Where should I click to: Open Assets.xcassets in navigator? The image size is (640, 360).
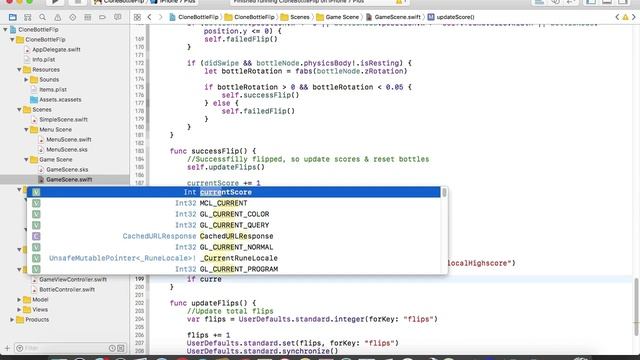60,100
